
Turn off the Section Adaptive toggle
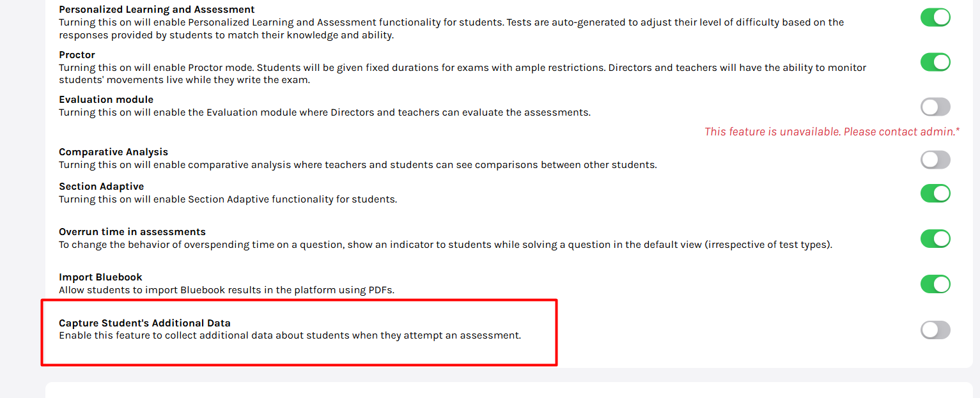coord(935,193)
